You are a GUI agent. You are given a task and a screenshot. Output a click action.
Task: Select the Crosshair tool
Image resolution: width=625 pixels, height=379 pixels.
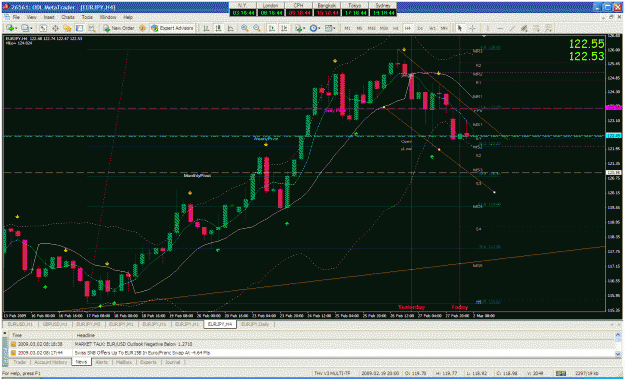pos(472,28)
